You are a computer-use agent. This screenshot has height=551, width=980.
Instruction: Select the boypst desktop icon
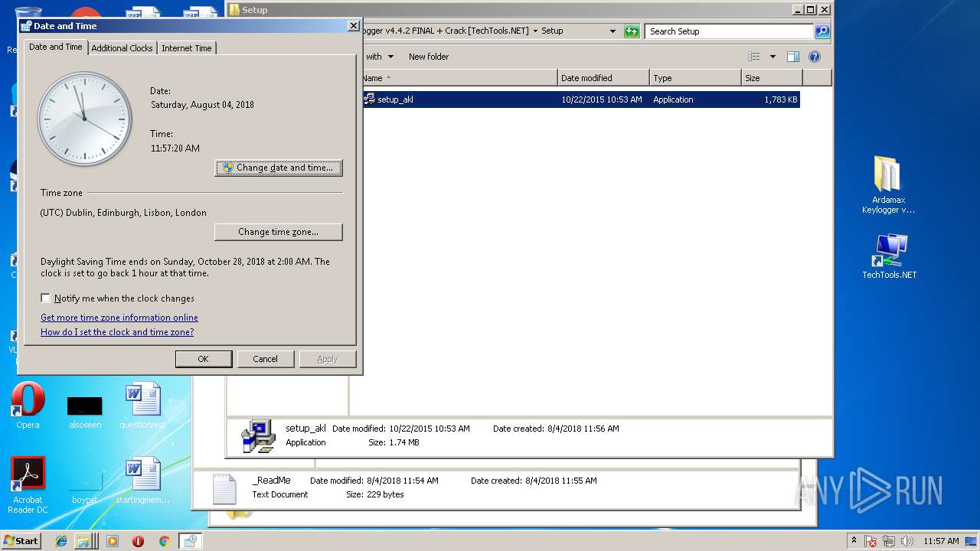[x=85, y=486]
